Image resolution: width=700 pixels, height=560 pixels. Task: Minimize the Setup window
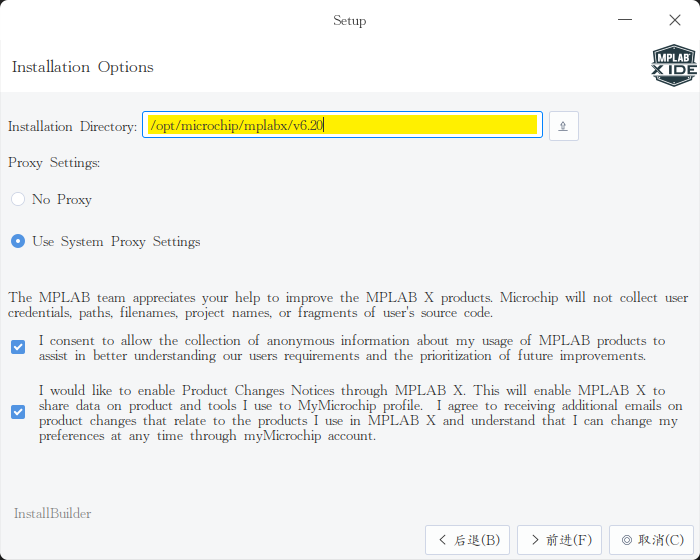(625, 20)
